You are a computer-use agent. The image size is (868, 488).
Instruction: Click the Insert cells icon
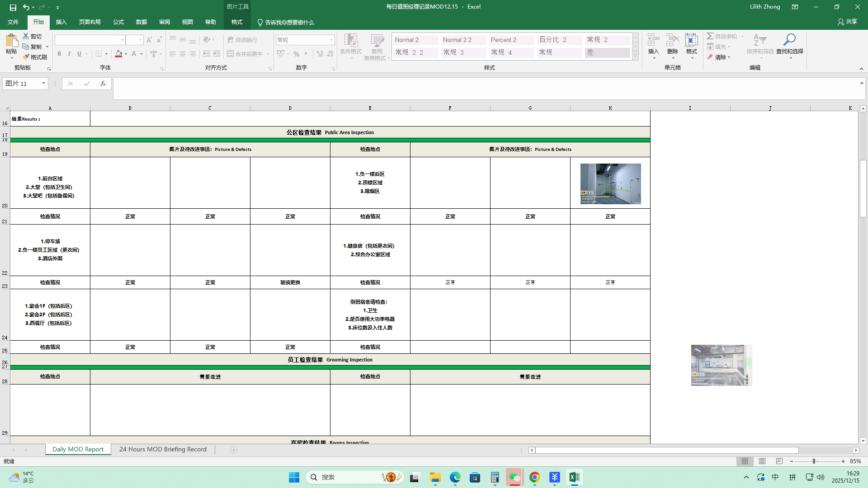pyautogui.click(x=653, y=41)
